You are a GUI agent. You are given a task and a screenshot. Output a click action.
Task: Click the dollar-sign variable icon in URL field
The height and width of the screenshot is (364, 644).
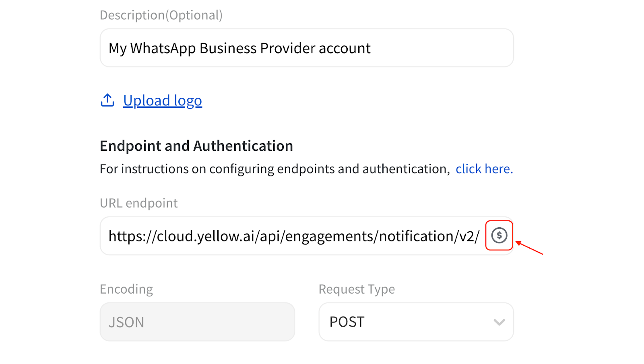(499, 235)
